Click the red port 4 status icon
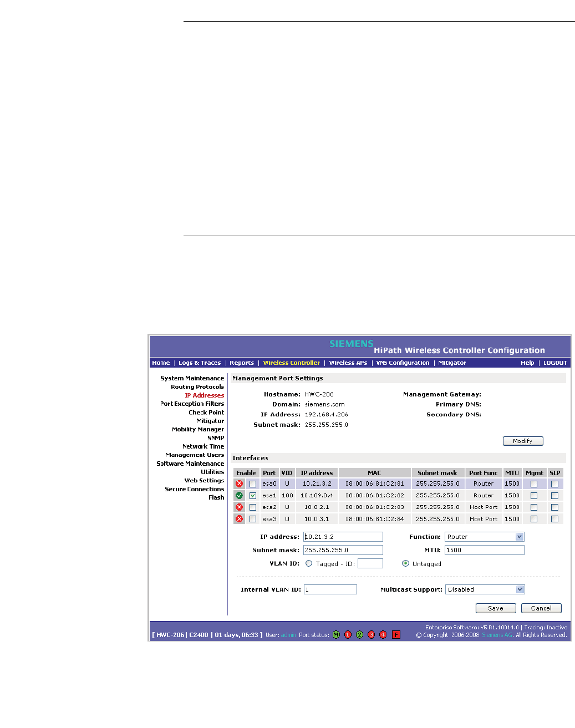The width and height of the screenshot is (575, 728). coord(383,634)
